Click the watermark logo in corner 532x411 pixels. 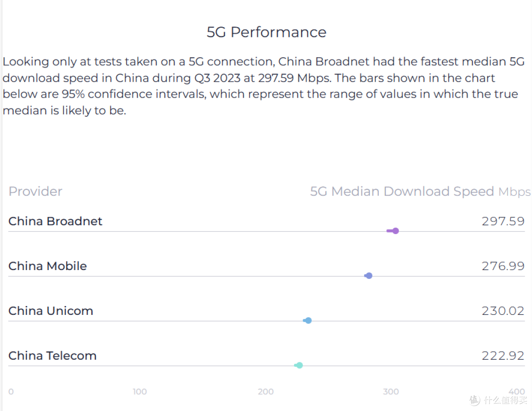pyautogui.click(x=475, y=400)
